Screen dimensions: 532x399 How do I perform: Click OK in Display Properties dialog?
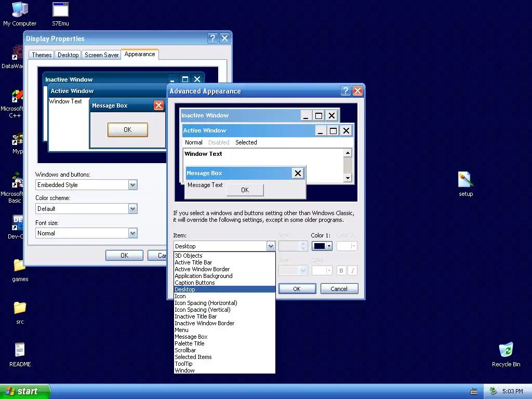click(x=124, y=256)
